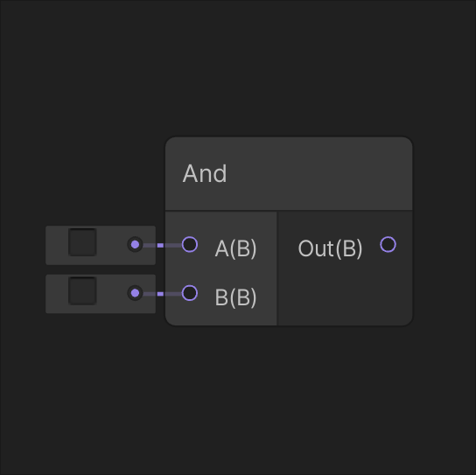Click the empty graph canvas above the node
Image resolution: width=476 pixels, height=475 pixels.
pyautogui.click(x=238, y=66)
